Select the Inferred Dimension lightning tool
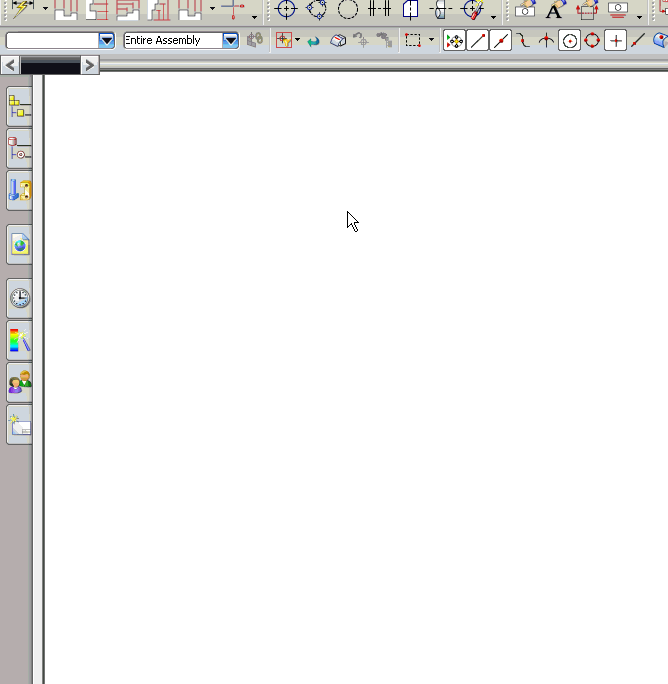668x684 pixels. [23, 9]
